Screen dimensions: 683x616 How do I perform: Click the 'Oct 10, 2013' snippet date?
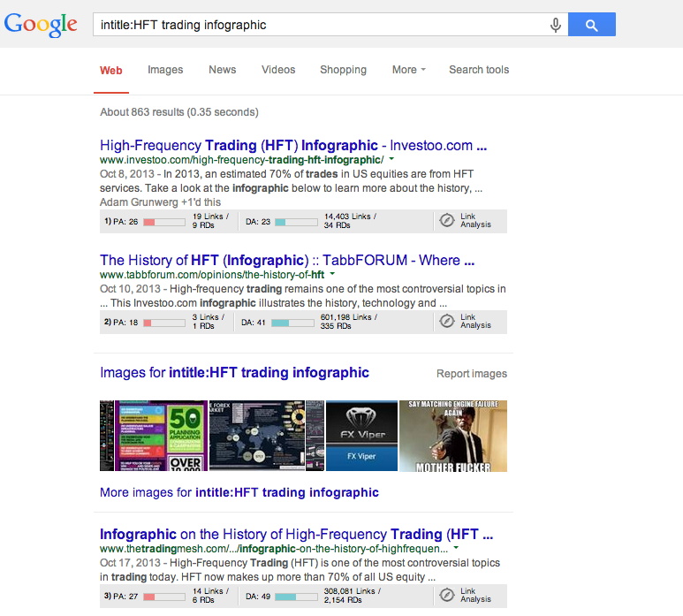tap(130, 289)
